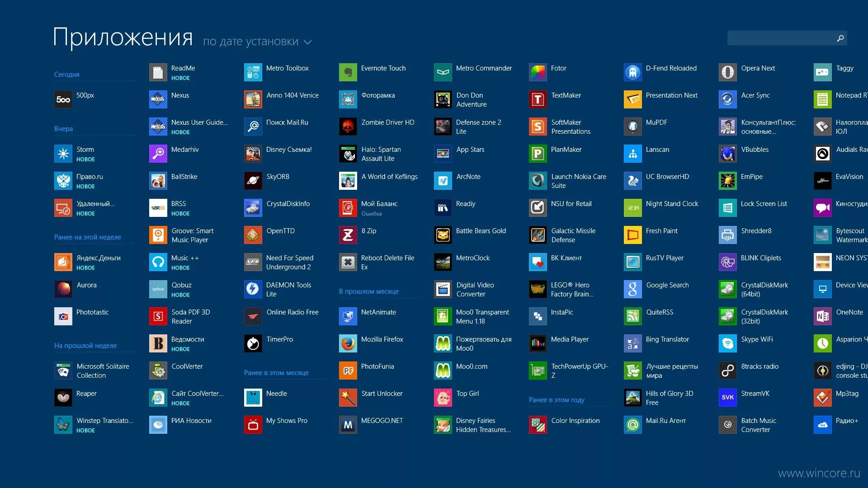868x488 pixels.
Task: Expand the В прошлом месяце section
Action: click(x=368, y=291)
